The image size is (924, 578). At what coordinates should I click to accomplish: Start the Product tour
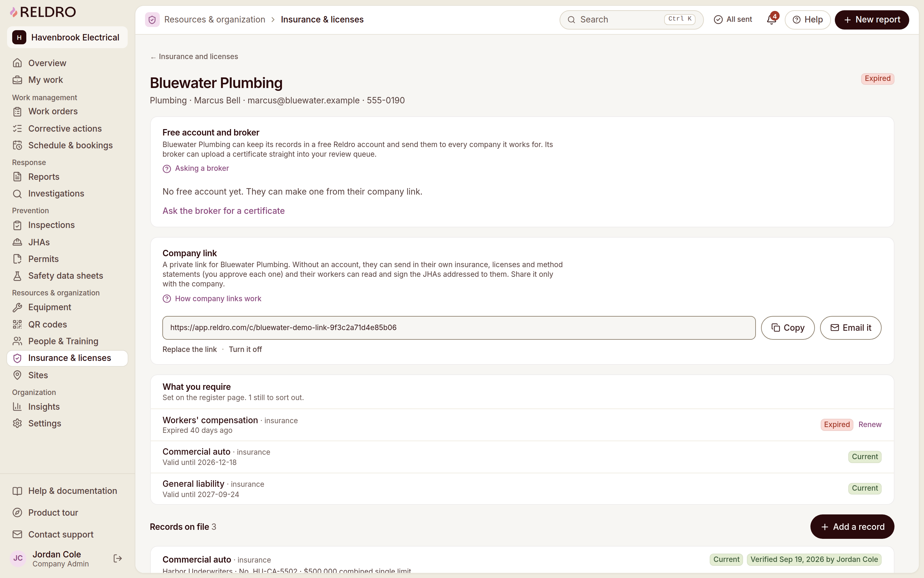pyautogui.click(x=67, y=512)
